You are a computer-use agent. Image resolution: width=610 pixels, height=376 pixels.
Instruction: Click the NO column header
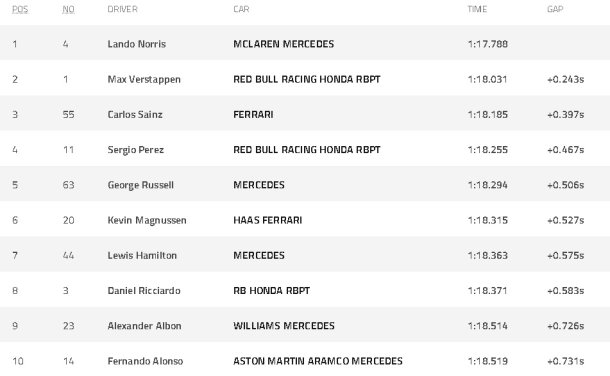68,9
